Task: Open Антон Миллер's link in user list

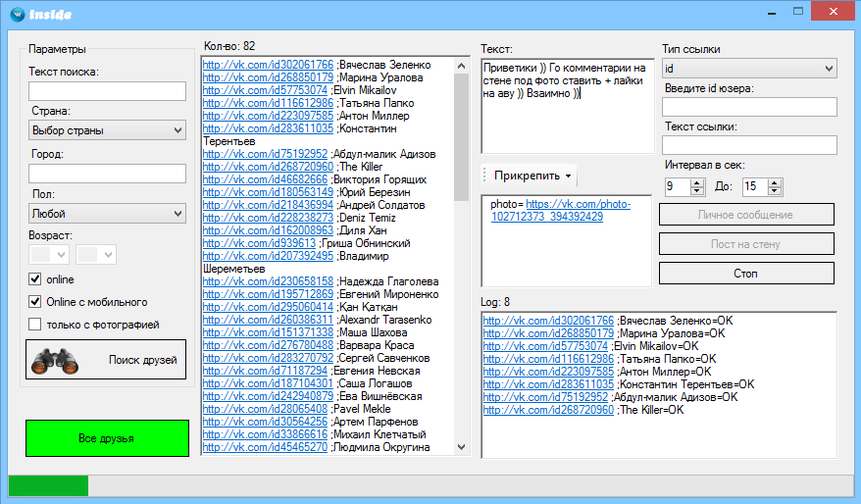Action: pyautogui.click(x=268, y=116)
